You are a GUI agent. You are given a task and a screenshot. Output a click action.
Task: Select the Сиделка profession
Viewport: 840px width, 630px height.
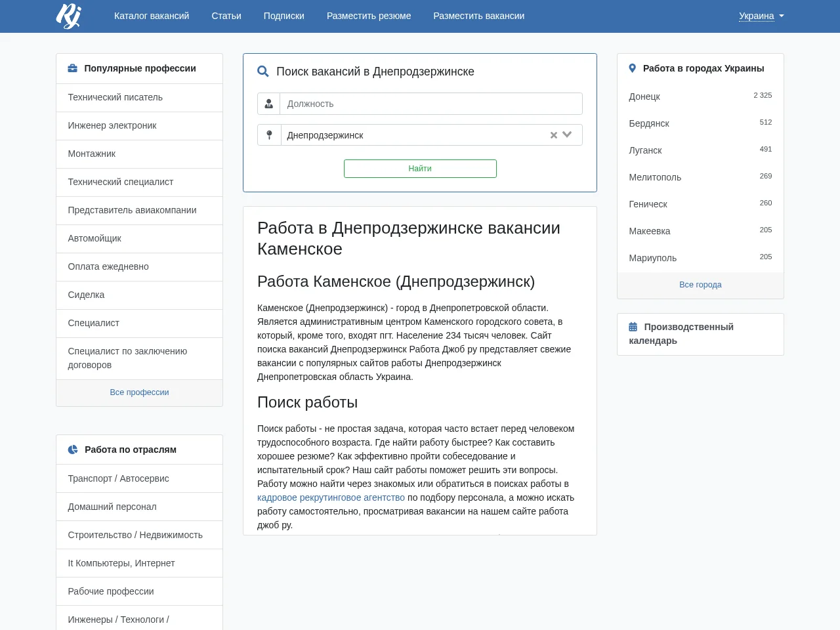pos(139,295)
